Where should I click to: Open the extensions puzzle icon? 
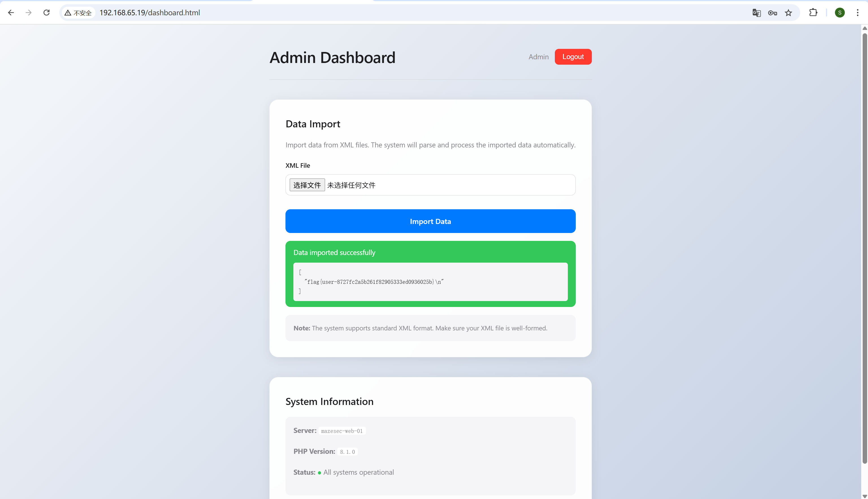tap(813, 13)
